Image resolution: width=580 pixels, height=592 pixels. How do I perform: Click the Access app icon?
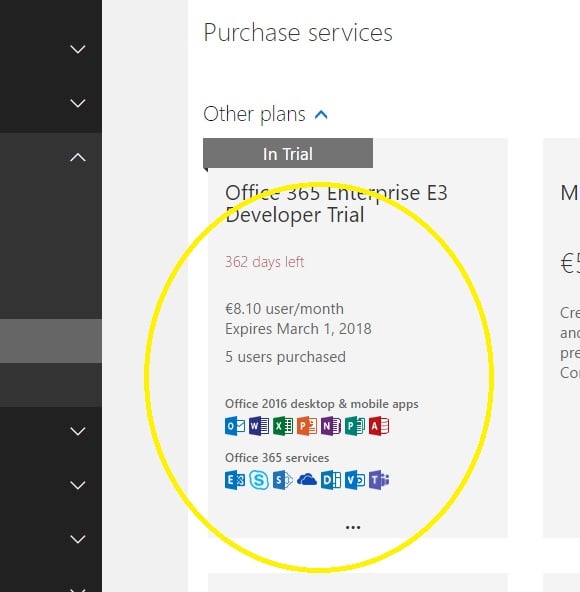pos(379,426)
